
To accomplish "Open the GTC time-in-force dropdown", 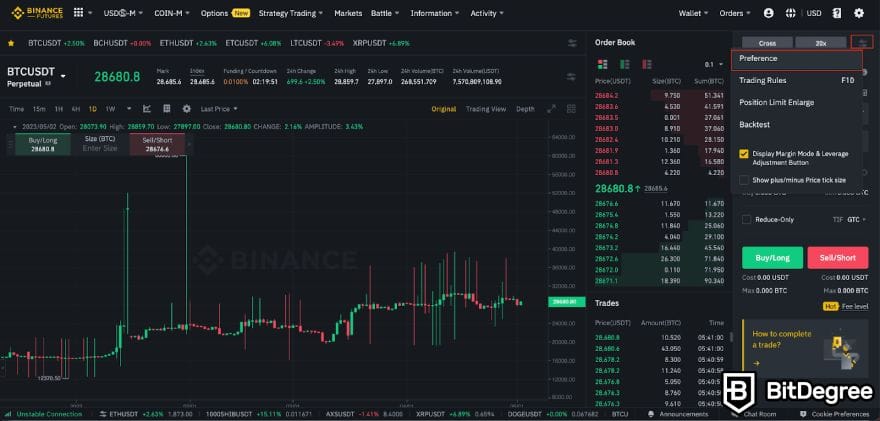I will click(x=856, y=219).
